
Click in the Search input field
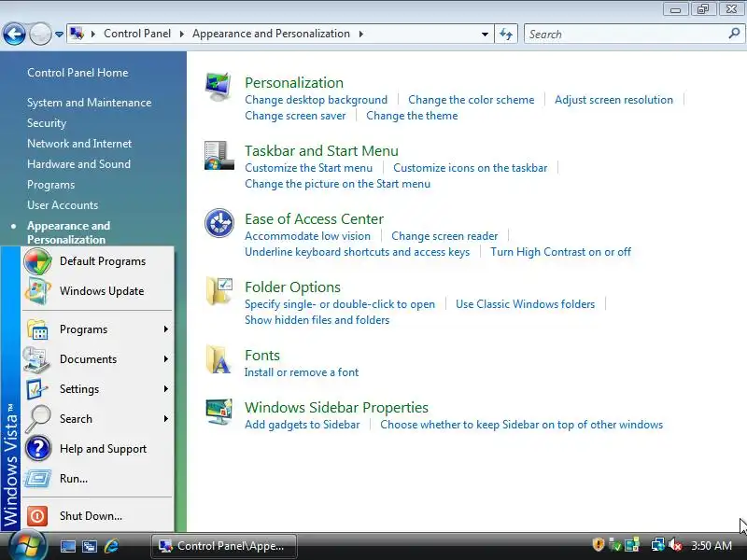click(626, 35)
